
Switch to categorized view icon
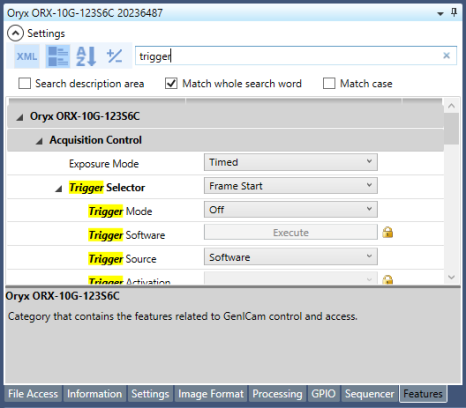point(58,56)
